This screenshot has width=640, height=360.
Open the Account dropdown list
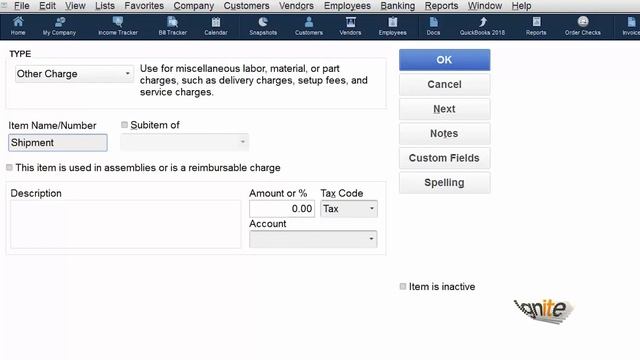pos(313,239)
